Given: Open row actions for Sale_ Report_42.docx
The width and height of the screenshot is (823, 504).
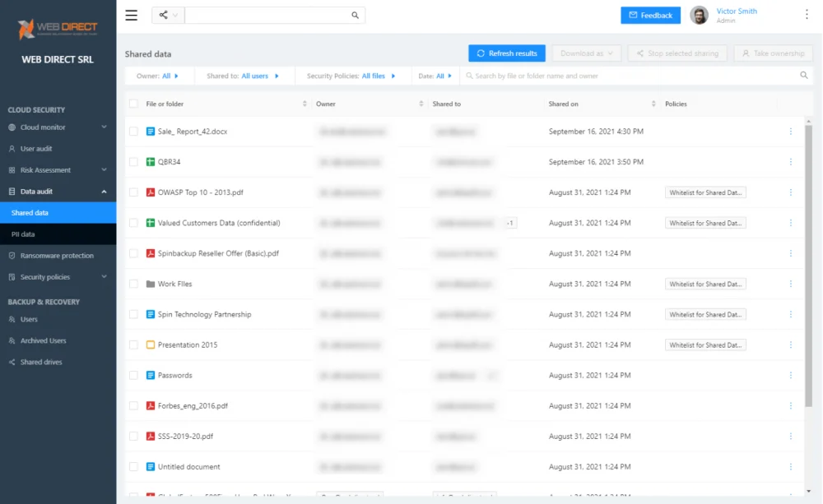Looking at the screenshot, I should 790,131.
